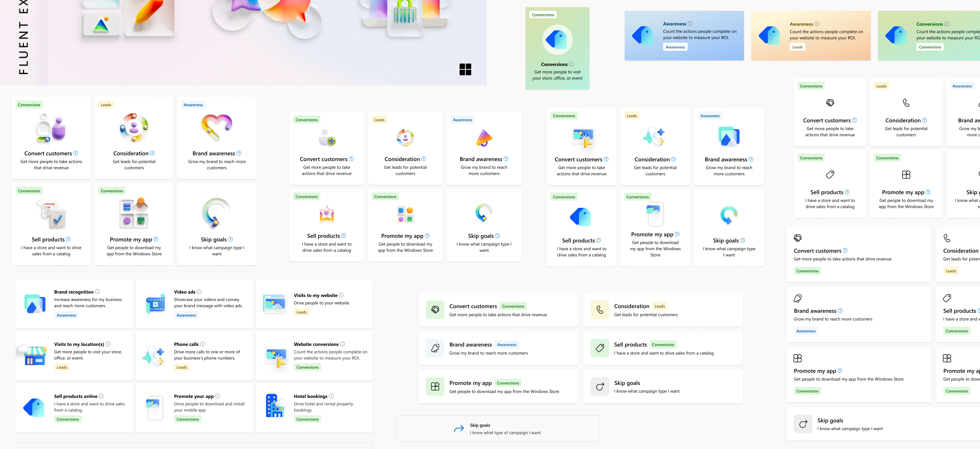
Task: Click the Leads tag under Visits to my location(s)
Action: 62,367
